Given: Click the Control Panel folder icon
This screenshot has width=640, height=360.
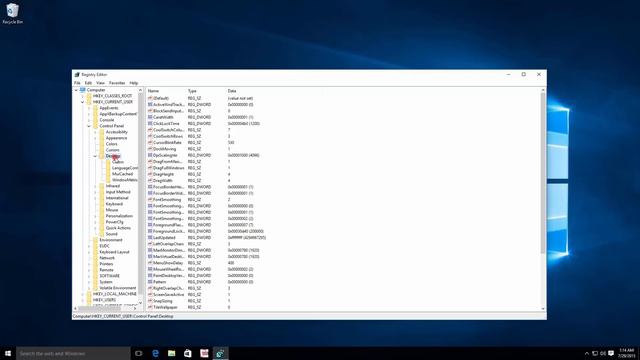Looking at the screenshot, I should [96, 126].
